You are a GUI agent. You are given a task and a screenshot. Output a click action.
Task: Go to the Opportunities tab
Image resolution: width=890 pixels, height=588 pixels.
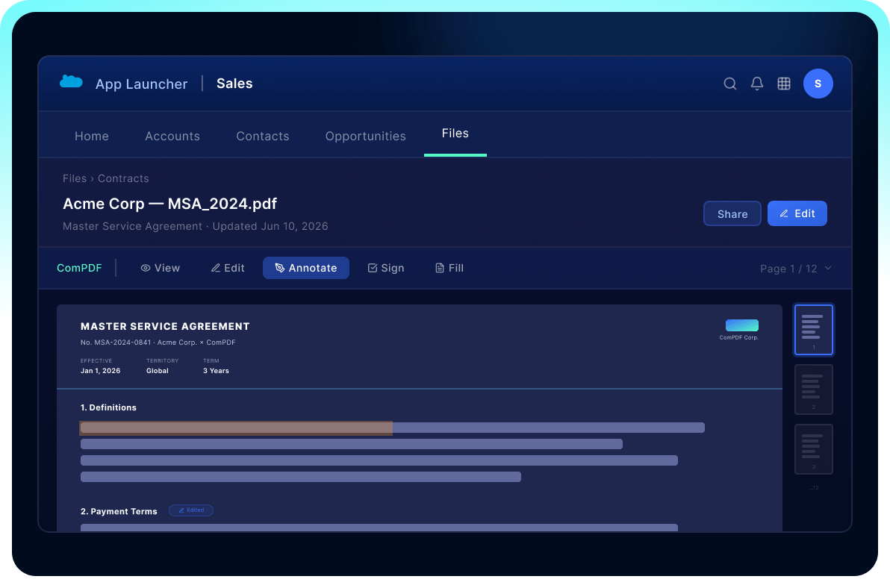click(x=366, y=136)
